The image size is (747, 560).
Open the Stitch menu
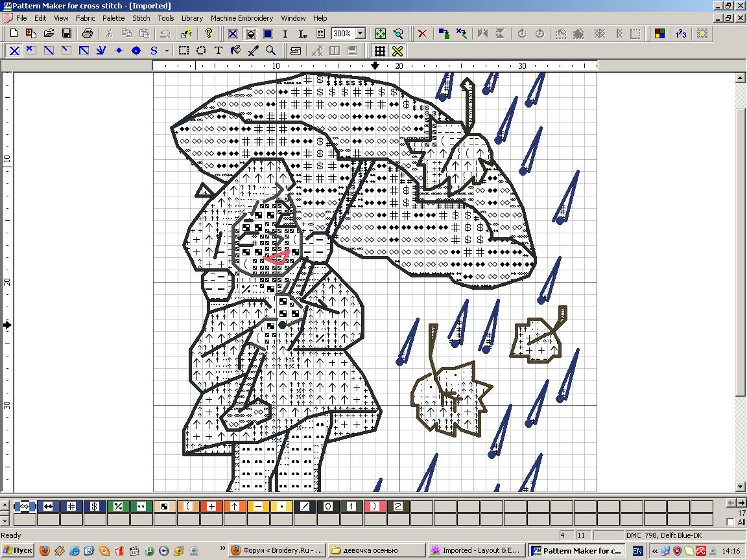pyautogui.click(x=141, y=18)
